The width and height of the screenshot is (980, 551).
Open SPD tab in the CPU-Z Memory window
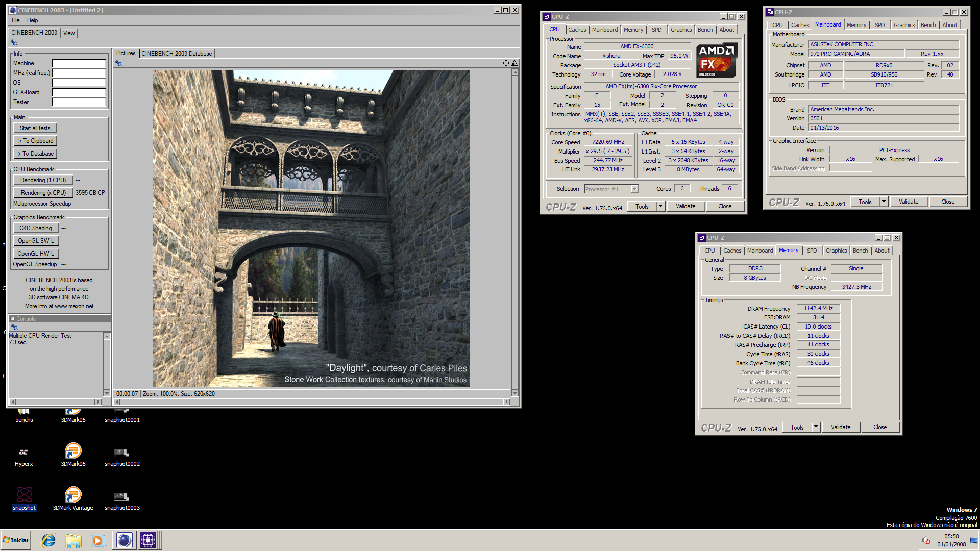point(812,251)
